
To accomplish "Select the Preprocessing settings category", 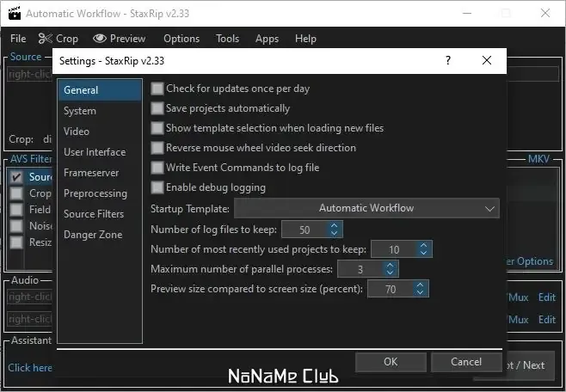I will point(100,193).
